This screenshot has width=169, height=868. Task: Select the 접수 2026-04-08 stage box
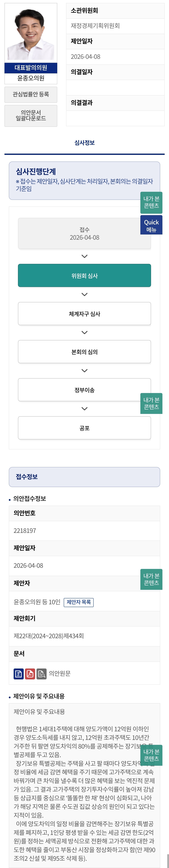tap(84, 234)
